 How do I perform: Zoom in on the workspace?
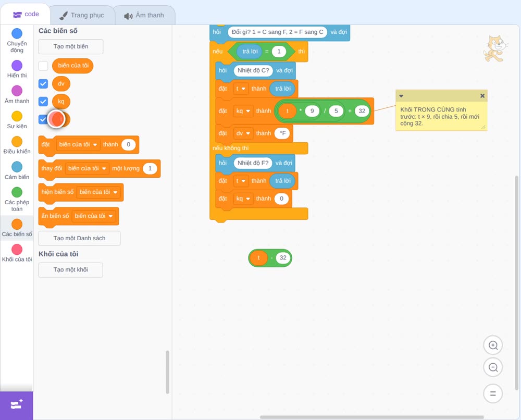(493, 345)
